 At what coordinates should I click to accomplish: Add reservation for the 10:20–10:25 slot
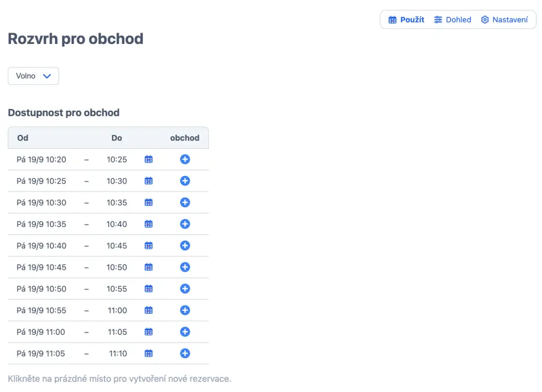click(185, 160)
